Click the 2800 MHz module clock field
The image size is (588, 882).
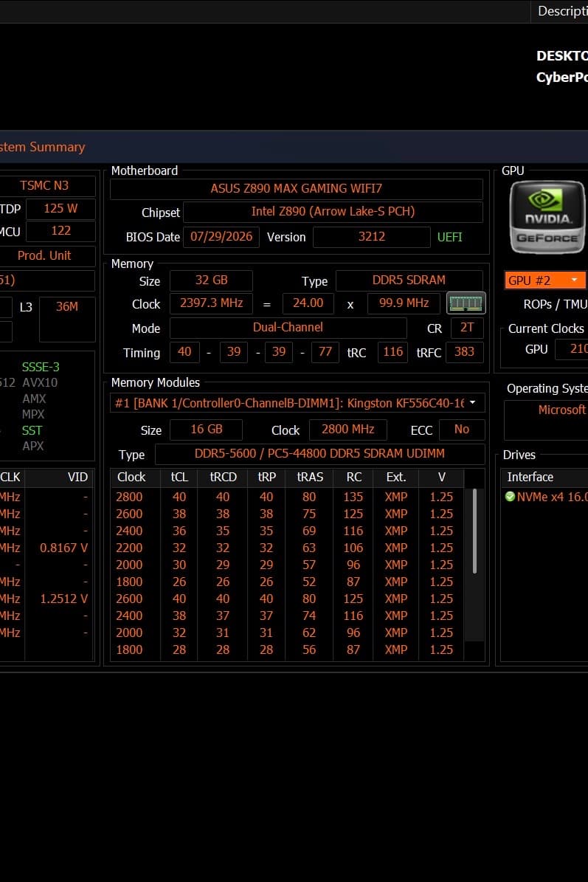click(348, 429)
